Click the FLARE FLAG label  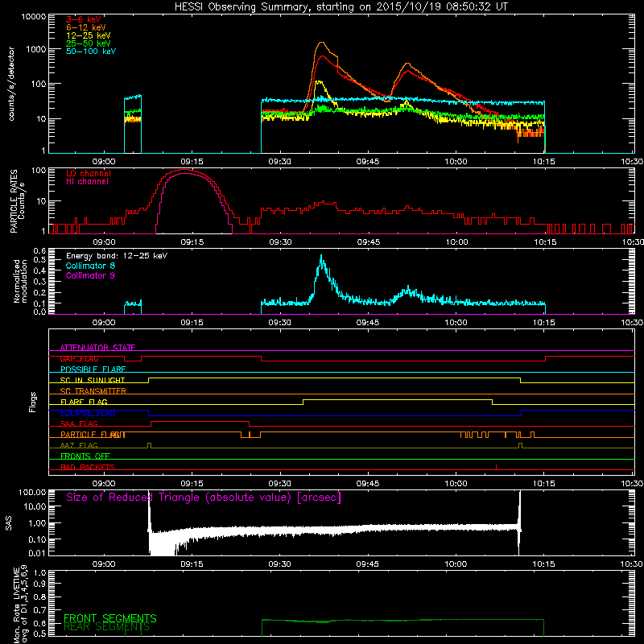[x=84, y=402]
